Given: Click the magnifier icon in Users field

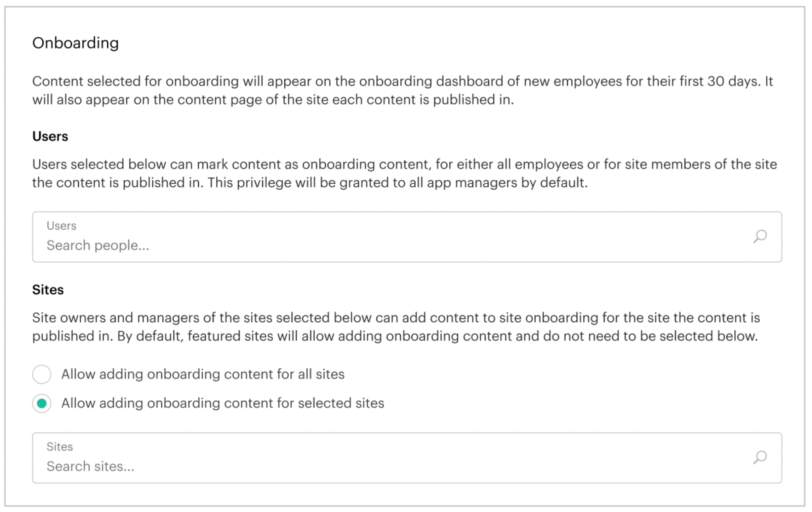Looking at the screenshot, I should pos(760,236).
